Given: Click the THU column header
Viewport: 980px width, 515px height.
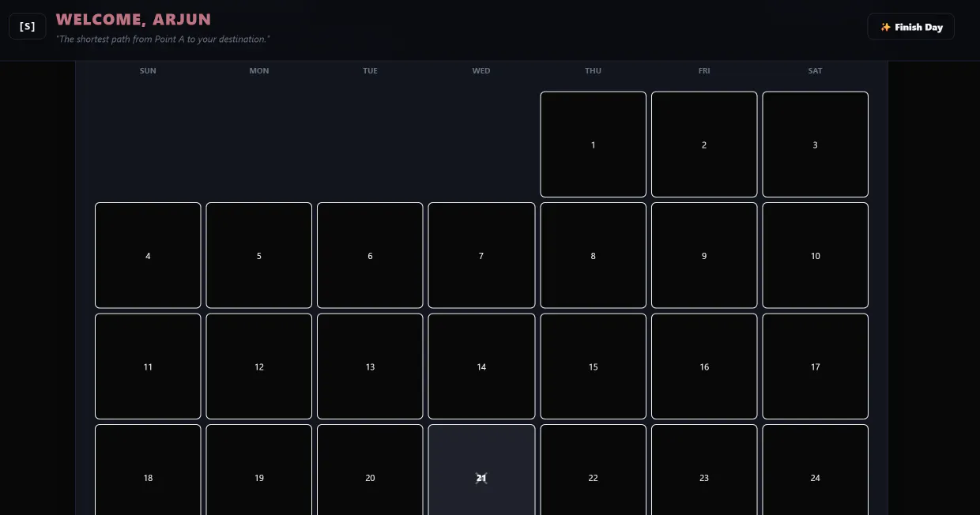Looking at the screenshot, I should click(594, 71).
